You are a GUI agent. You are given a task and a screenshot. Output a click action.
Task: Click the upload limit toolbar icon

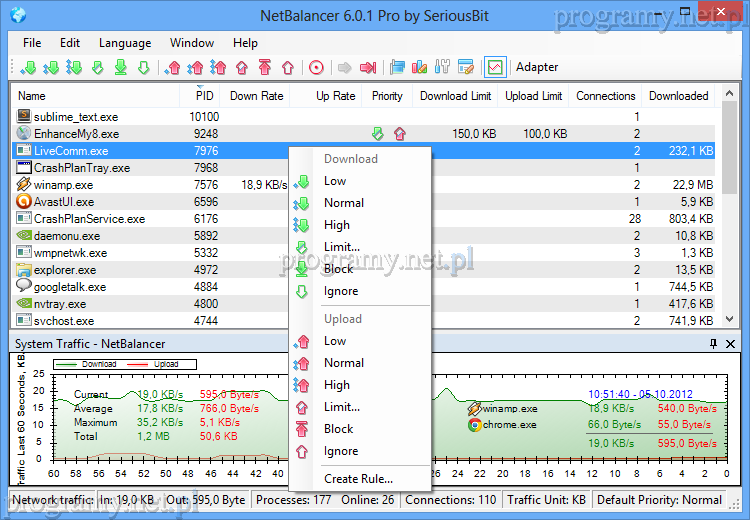point(241,68)
